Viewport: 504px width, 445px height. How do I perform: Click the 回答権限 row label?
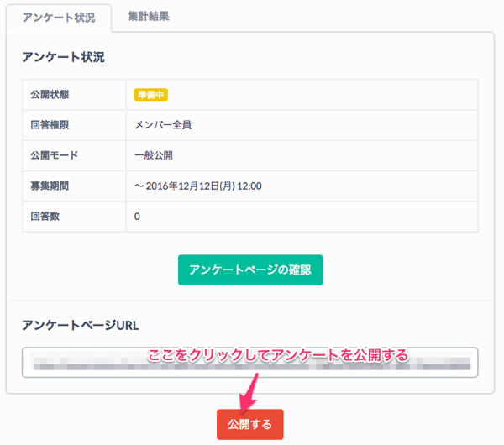(x=51, y=125)
